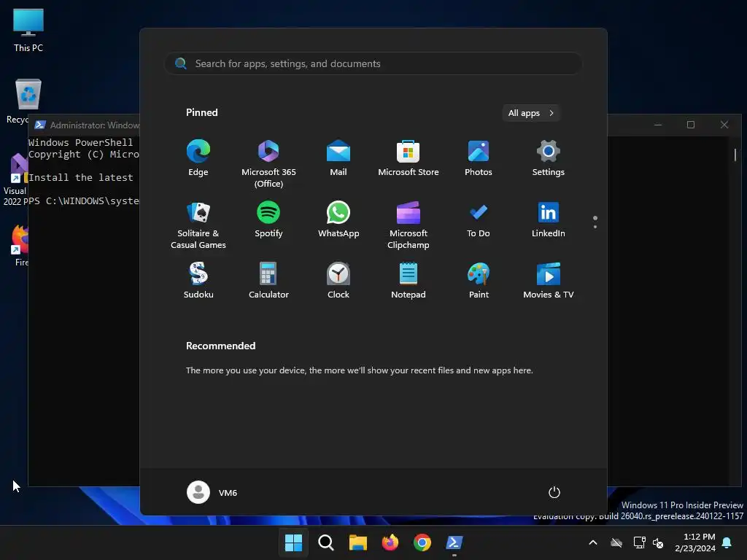Screen dimensions: 747x560
Task: Open the clock and date flyout
Action: pyautogui.click(x=695, y=542)
